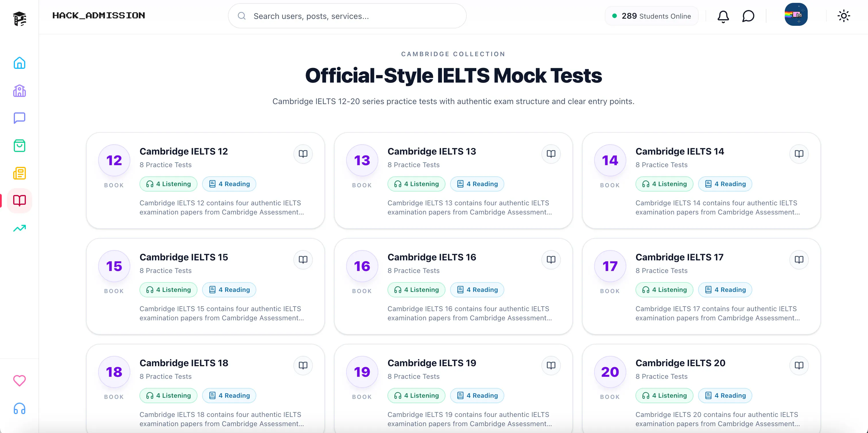Open notifications bell
The width and height of the screenshot is (868, 433).
tap(723, 16)
